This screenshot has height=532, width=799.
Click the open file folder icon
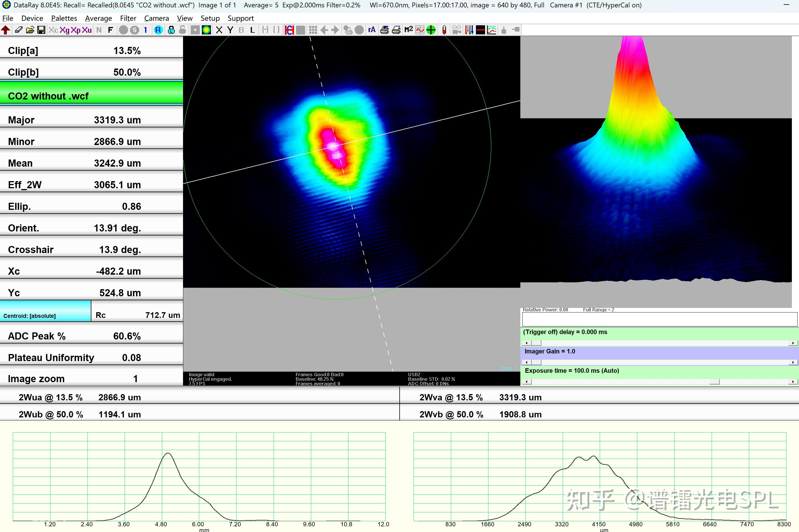click(x=30, y=30)
